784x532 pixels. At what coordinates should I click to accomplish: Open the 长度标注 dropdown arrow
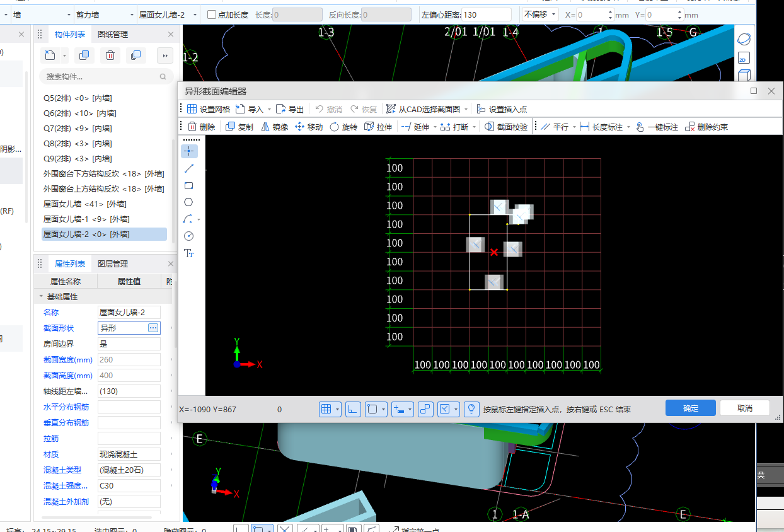(628, 127)
